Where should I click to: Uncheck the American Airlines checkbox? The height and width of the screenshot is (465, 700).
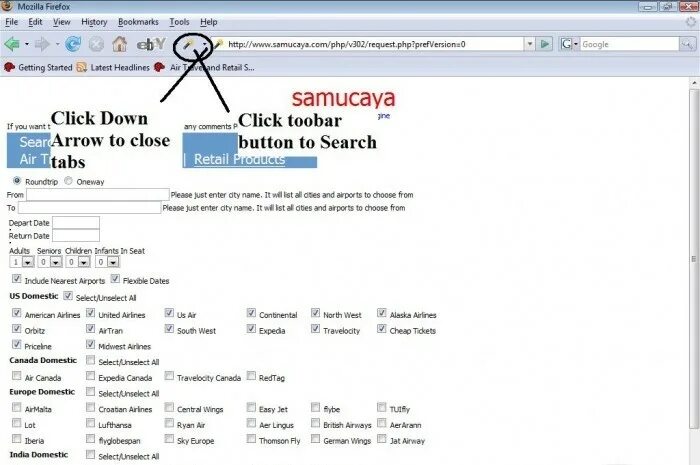point(17,313)
